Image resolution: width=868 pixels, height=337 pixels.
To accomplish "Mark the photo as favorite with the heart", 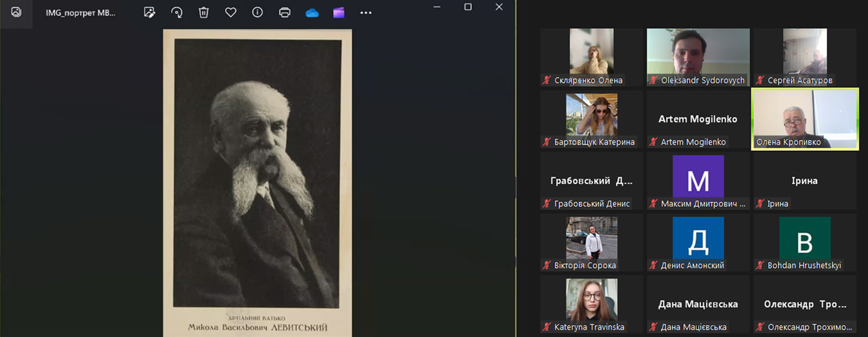I will (231, 13).
